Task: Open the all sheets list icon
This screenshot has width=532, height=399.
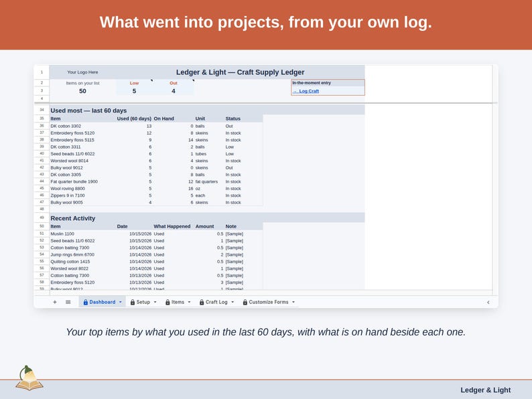Action: pos(68,302)
